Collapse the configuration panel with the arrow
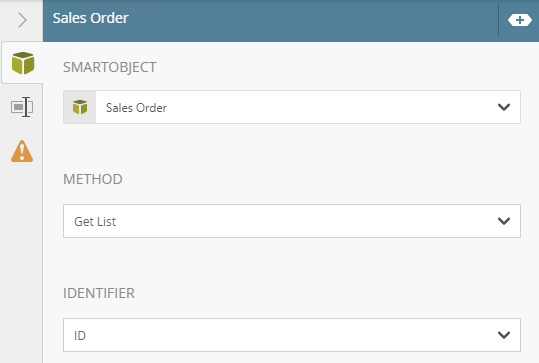539x363 pixels. 22,20
